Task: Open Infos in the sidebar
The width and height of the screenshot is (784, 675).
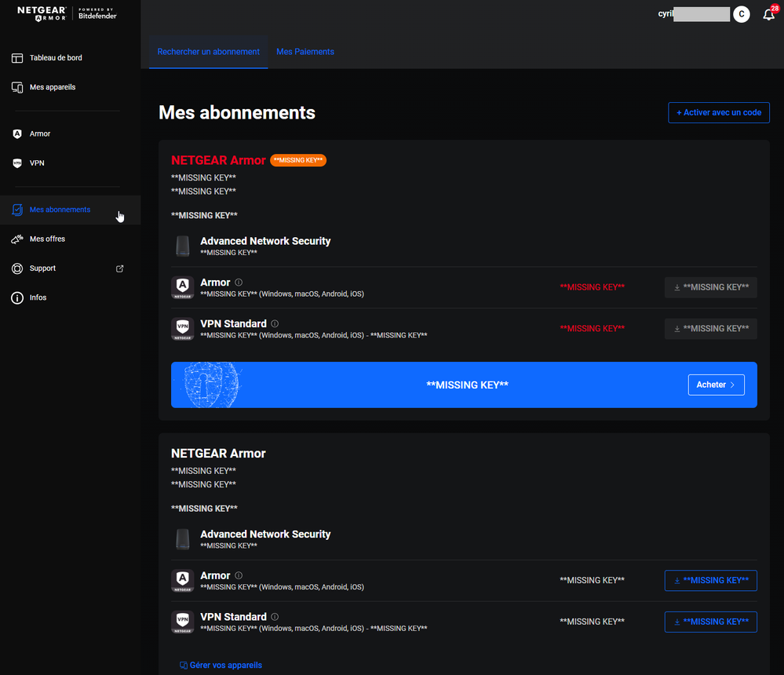Action: click(x=70, y=298)
